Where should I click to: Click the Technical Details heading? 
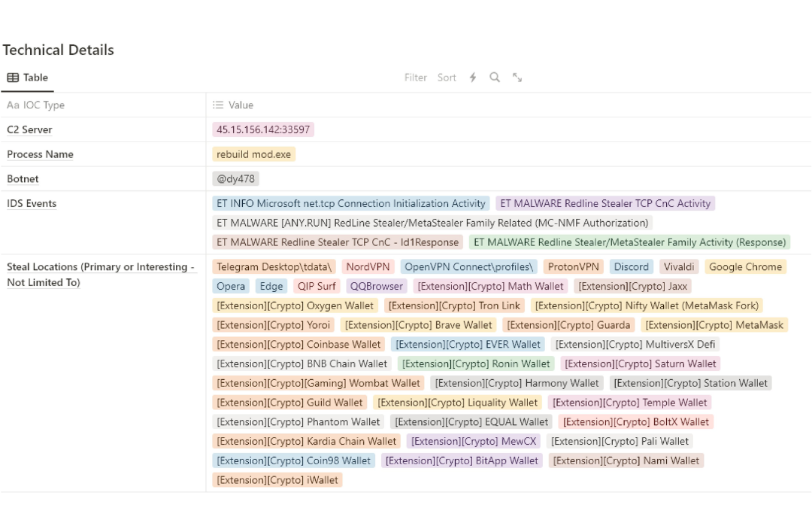59,50
